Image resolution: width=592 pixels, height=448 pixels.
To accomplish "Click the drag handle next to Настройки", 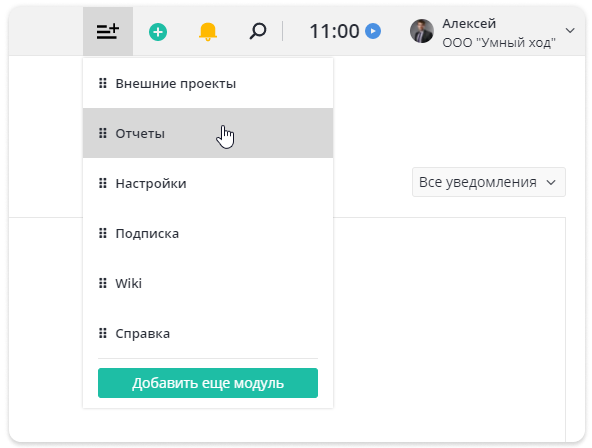I will 103,183.
